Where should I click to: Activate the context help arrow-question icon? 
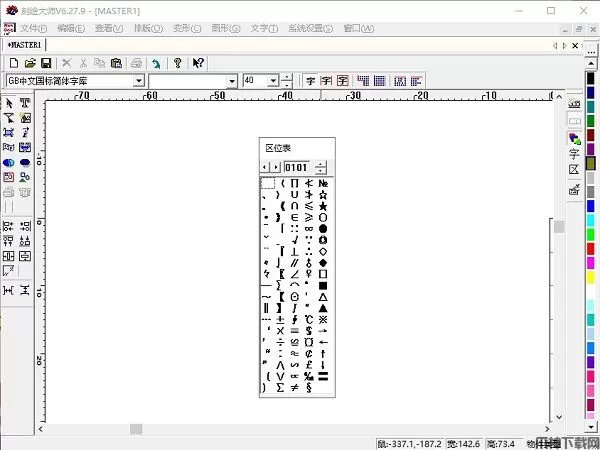pos(198,63)
